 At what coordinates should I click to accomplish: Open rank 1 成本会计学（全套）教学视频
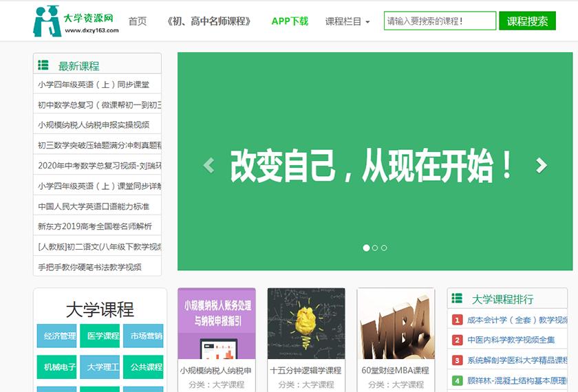point(517,320)
